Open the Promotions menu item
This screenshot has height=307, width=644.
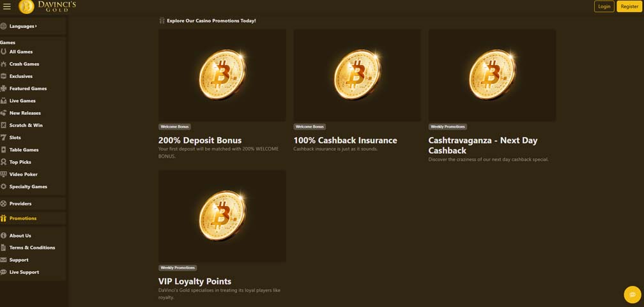pyautogui.click(x=23, y=218)
